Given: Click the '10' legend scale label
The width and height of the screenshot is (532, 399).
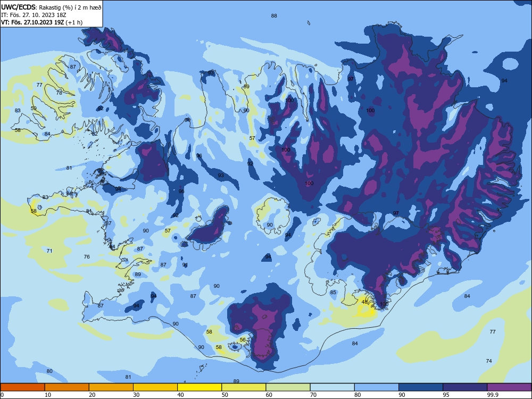Looking at the screenshot, I should (48, 395).
